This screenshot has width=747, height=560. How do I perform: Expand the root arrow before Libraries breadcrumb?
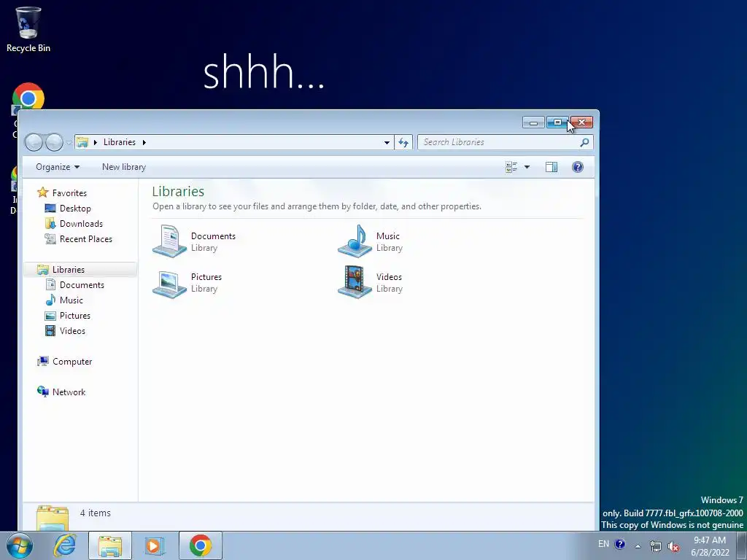pyautogui.click(x=96, y=142)
